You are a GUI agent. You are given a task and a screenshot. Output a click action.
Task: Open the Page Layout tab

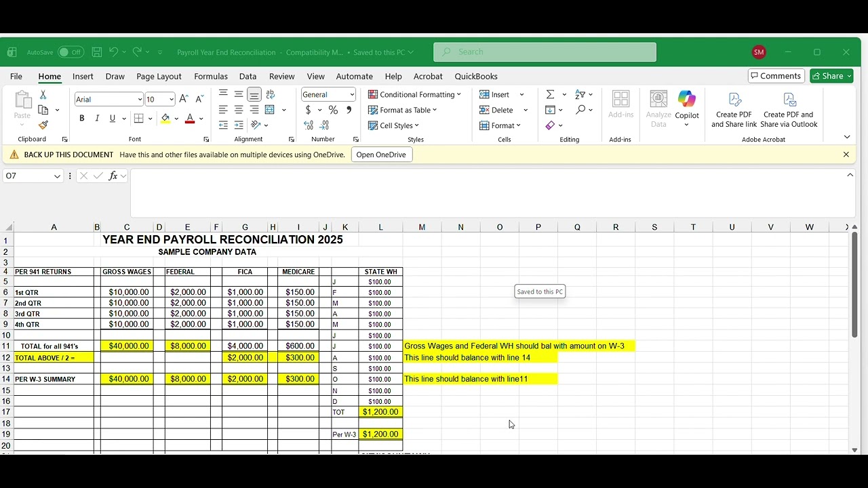[159, 77]
